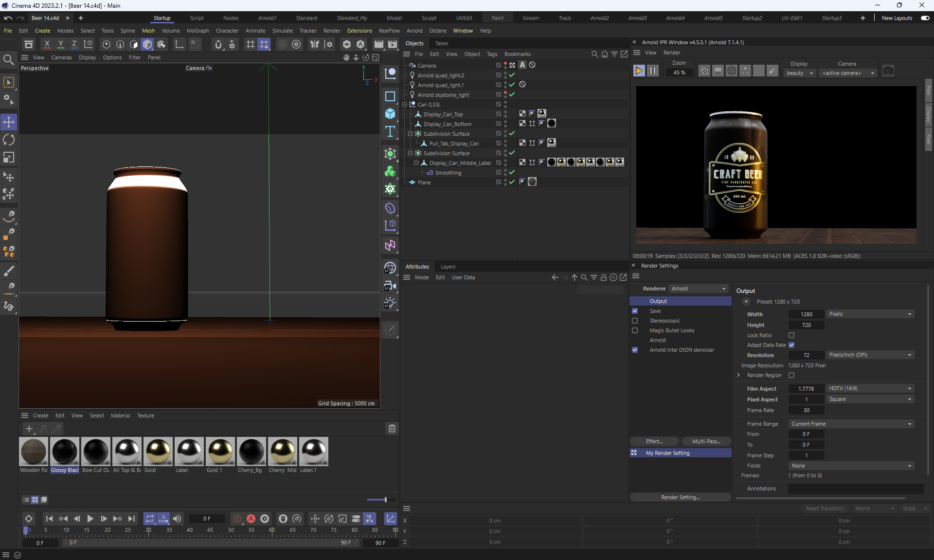Pause the Arnold IPR render

tap(653, 71)
